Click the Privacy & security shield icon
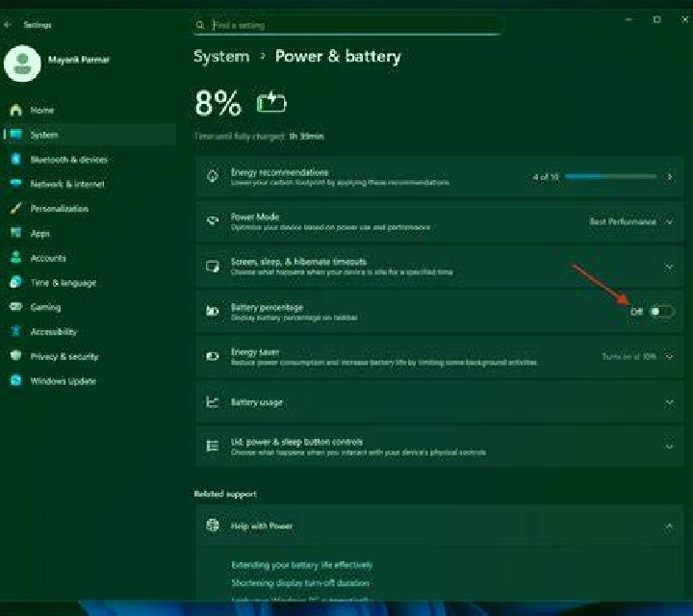The height and width of the screenshot is (616, 693). tap(16, 356)
